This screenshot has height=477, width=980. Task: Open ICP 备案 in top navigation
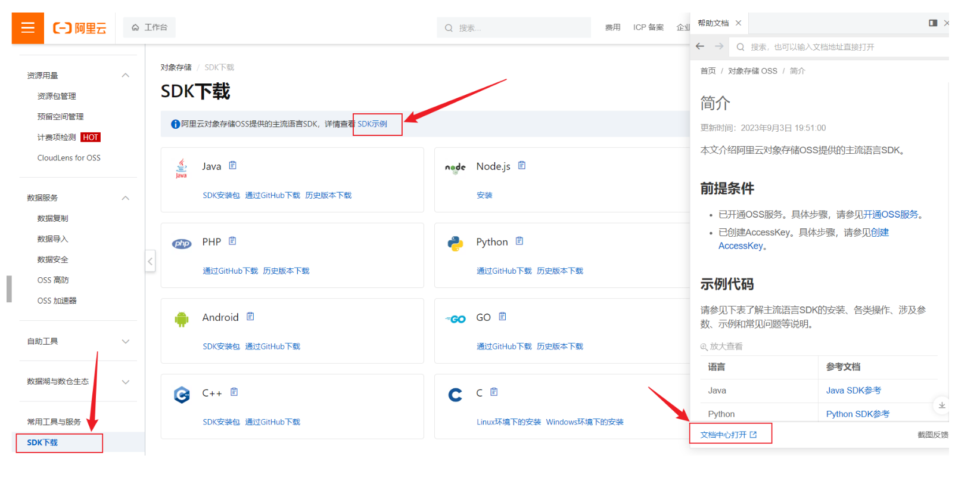[648, 27]
